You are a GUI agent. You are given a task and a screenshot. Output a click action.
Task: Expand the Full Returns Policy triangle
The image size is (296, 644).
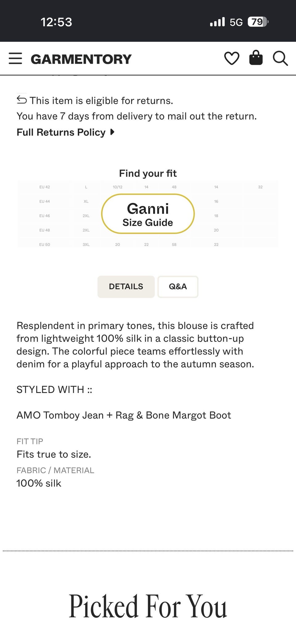(x=112, y=132)
